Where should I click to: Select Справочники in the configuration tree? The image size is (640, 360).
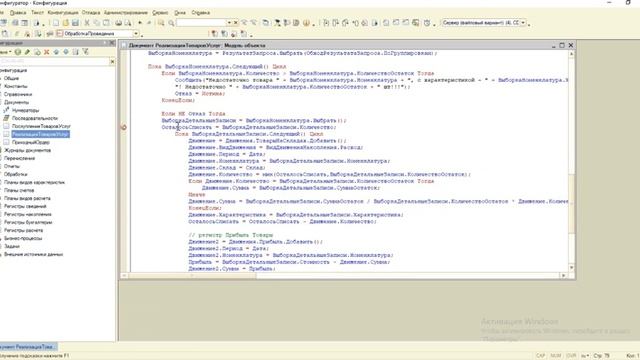click(18, 94)
